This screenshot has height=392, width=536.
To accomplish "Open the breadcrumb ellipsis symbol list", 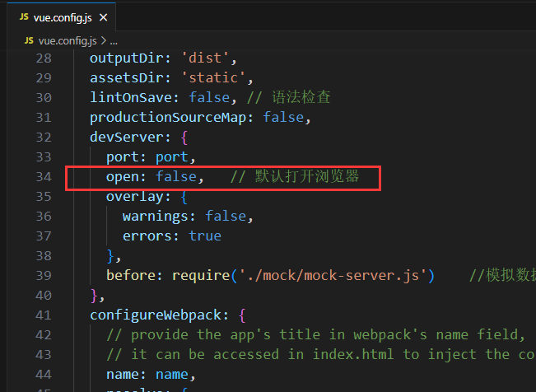I will coord(114,41).
